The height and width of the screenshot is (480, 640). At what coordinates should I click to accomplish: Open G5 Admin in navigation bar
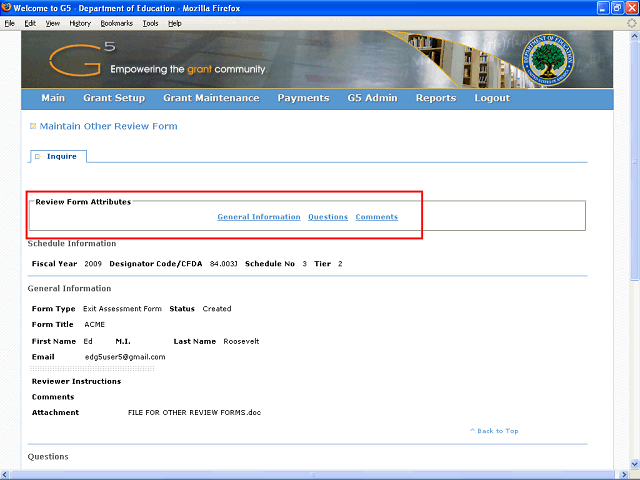[372, 98]
